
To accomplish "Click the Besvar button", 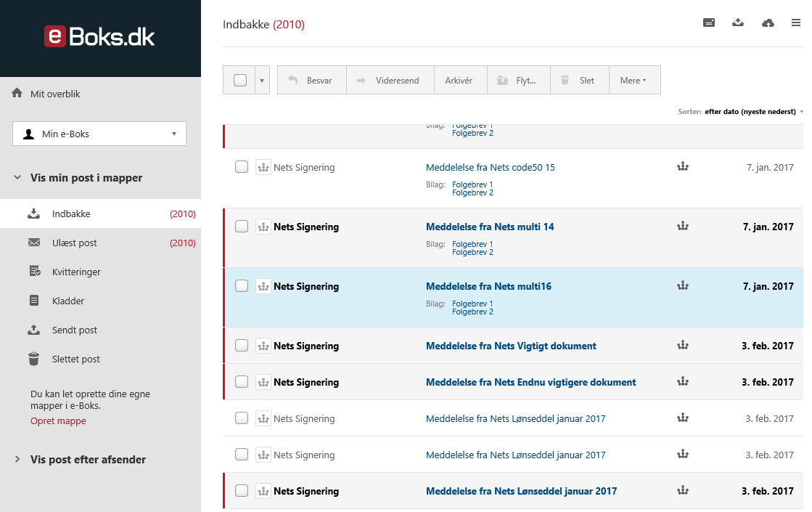I will (x=312, y=81).
